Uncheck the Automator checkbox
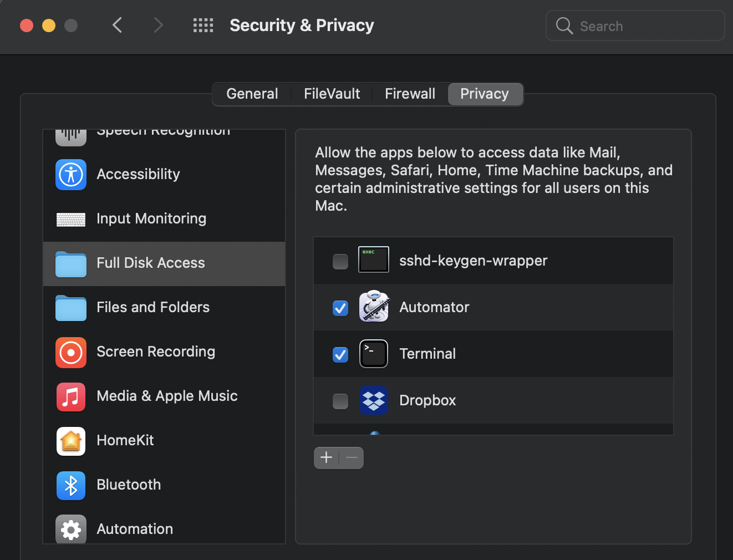 (x=340, y=308)
